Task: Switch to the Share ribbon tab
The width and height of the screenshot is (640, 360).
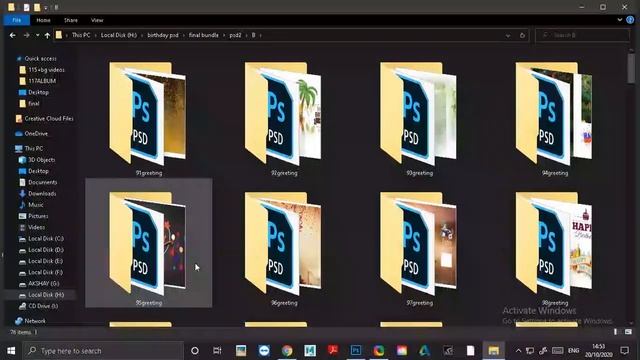Action: (x=71, y=20)
